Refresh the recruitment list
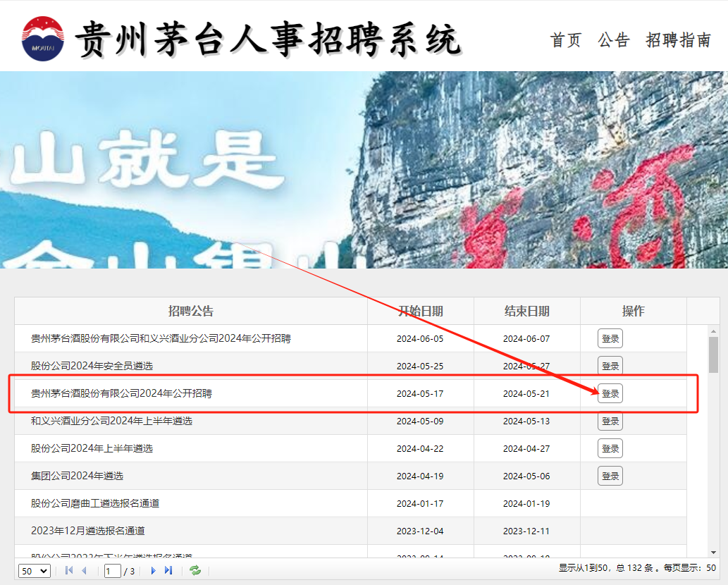The height and width of the screenshot is (585, 728). pyautogui.click(x=195, y=570)
